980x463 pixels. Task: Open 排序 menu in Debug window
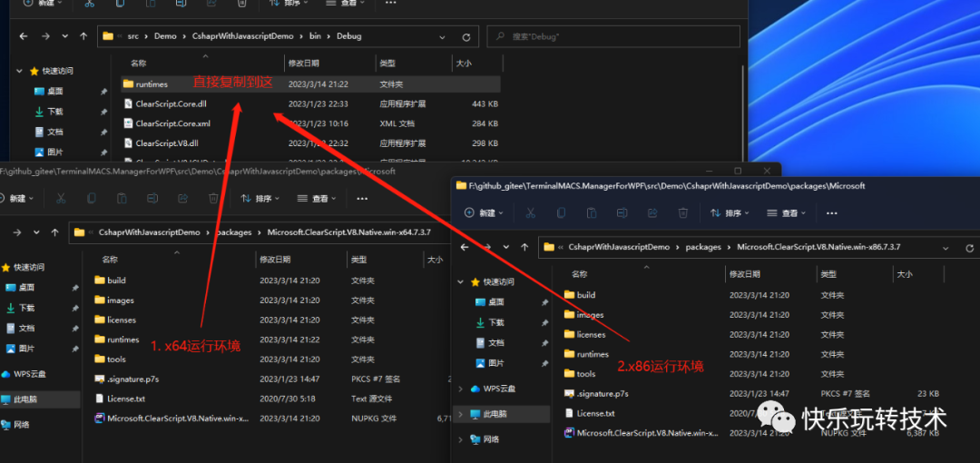[289, 3]
